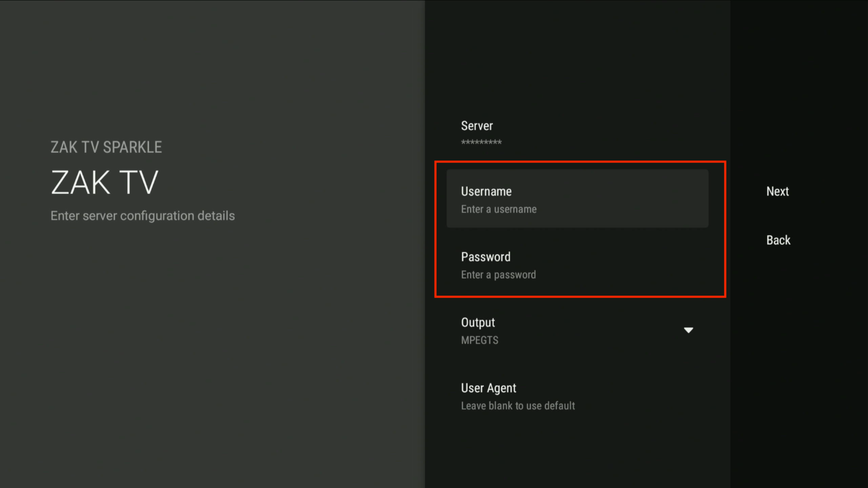The height and width of the screenshot is (488, 868).
Task: Click 'Enter server configuration details' description
Action: click(x=142, y=216)
